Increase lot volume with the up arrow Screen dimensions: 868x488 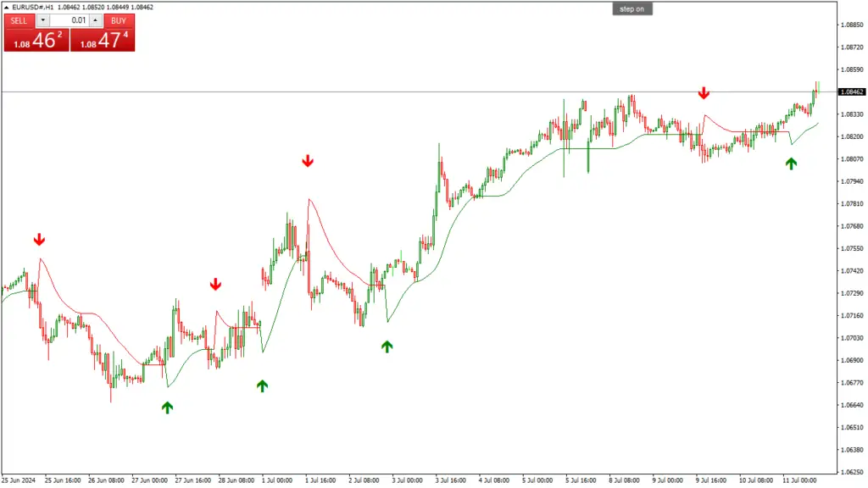(x=94, y=20)
